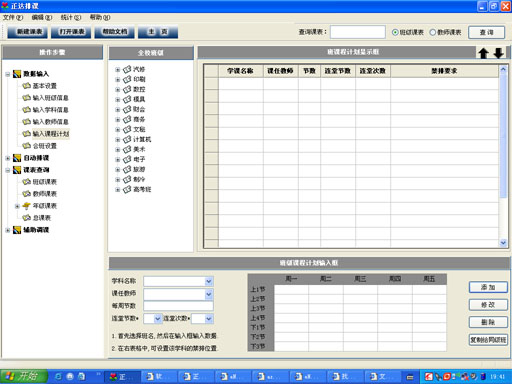Click the red tray icon left of clock area
Viewport: 512px width, 384px height.
(429, 377)
